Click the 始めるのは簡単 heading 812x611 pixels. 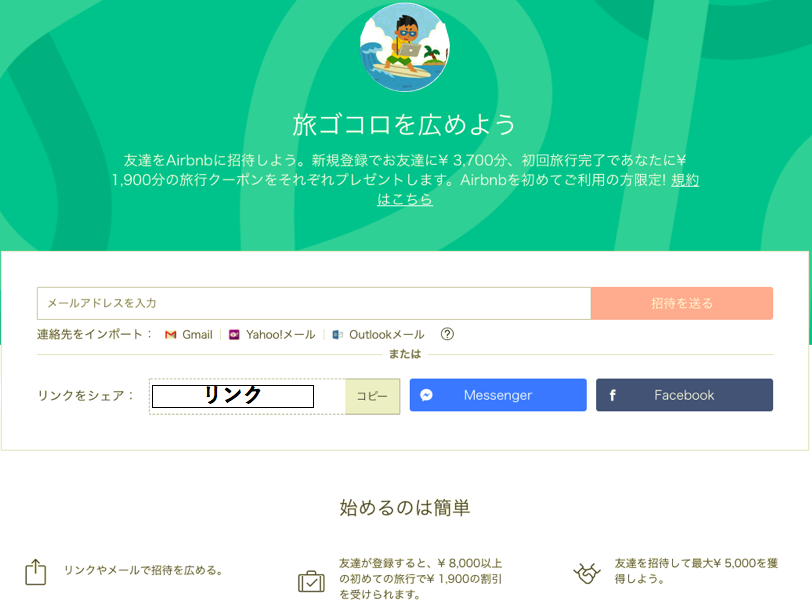click(x=405, y=507)
